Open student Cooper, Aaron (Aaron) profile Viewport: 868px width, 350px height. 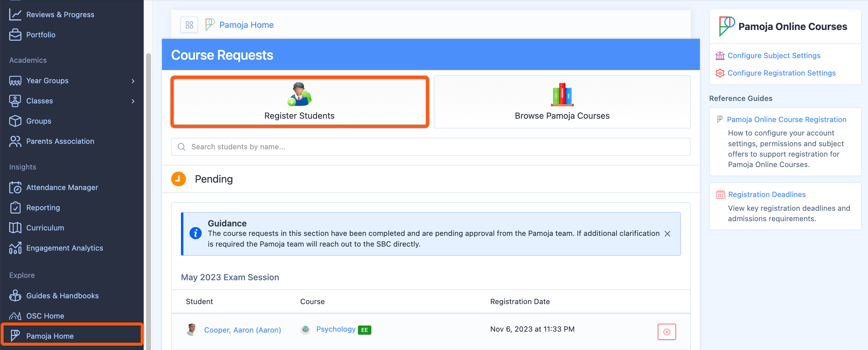pos(242,330)
